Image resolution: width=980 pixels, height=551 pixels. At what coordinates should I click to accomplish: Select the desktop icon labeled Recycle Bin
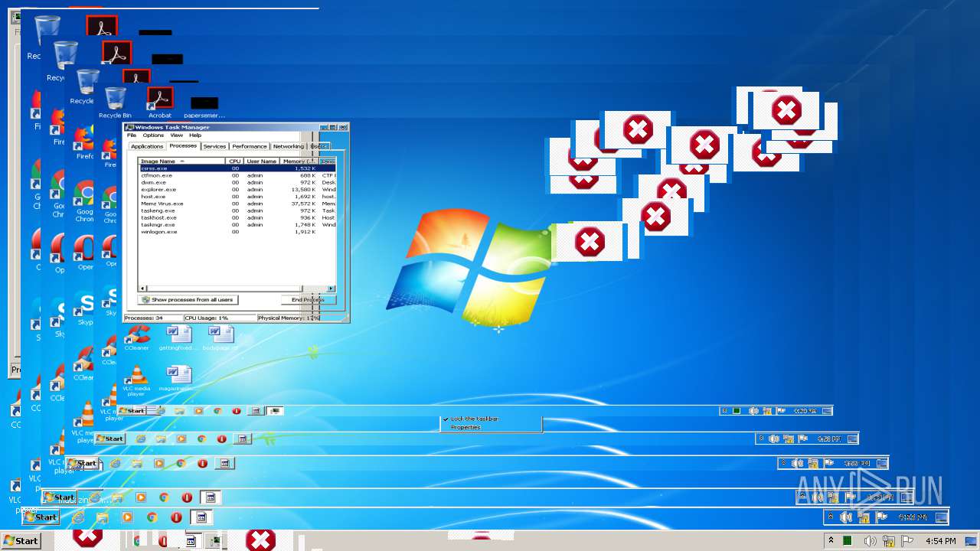(x=115, y=103)
